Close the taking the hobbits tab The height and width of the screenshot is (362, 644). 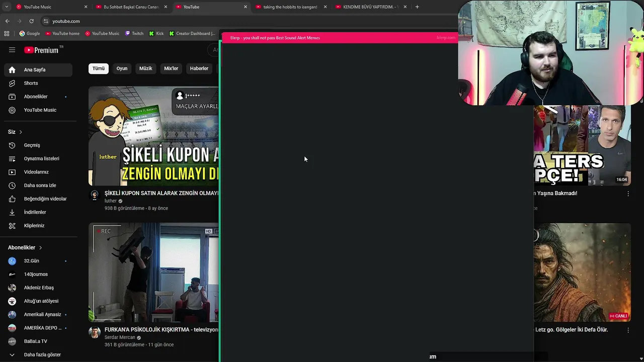coord(325,7)
